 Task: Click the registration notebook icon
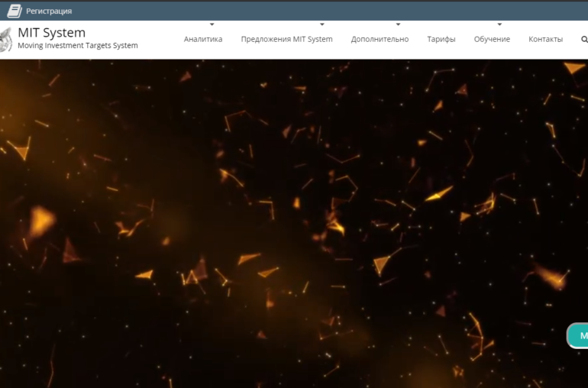[x=14, y=11]
